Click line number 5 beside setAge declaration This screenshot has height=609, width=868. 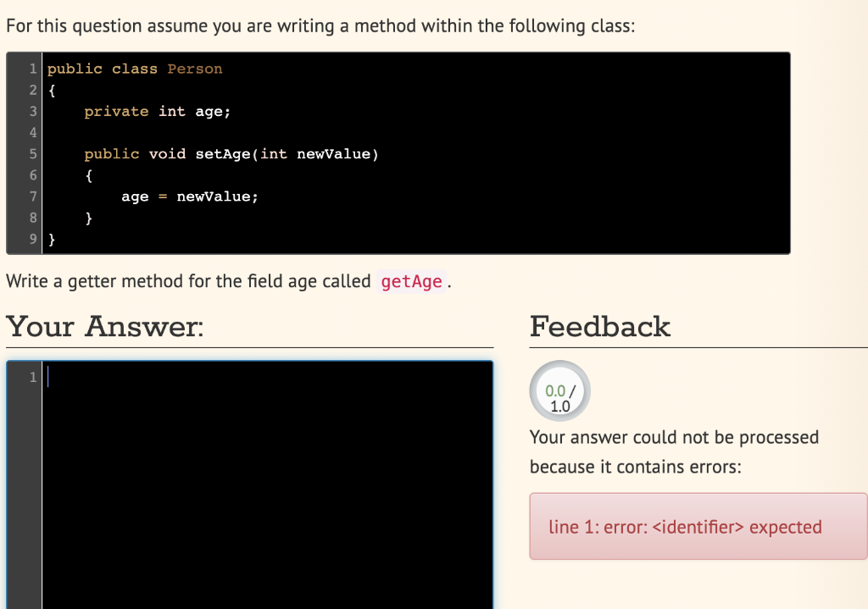pyautogui.click(x=32, y=153)
